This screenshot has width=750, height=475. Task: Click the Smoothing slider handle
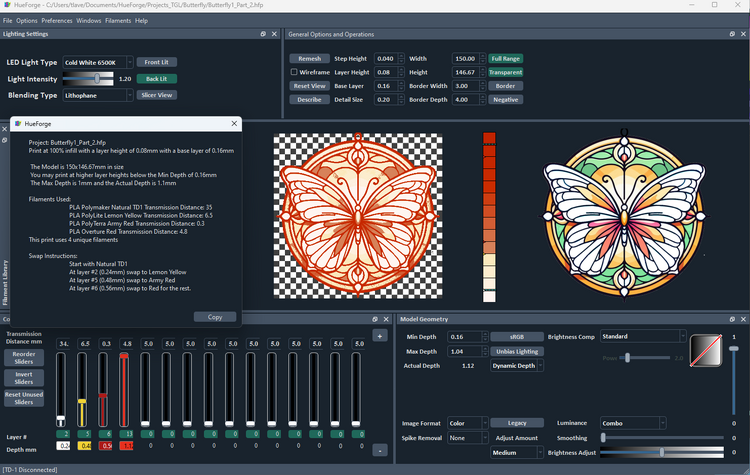(x=603, y=438)
